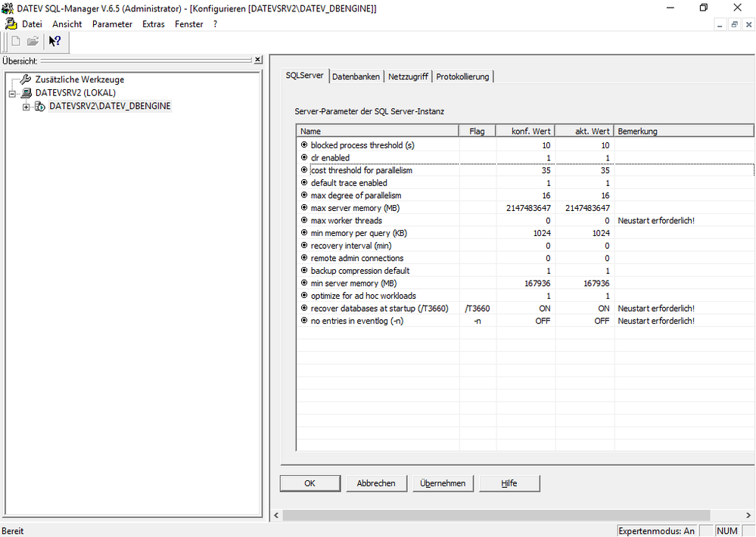Image resolution: width=756 pixels, height=537 pixels.
Task: Confirm settings with the OK button
Action: 310,483
